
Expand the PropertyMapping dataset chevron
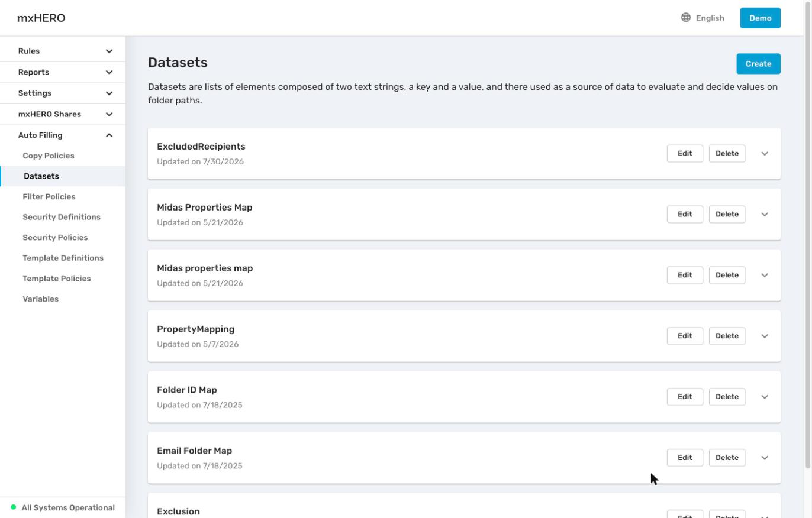pyautogui.click(x=765, y=336)
